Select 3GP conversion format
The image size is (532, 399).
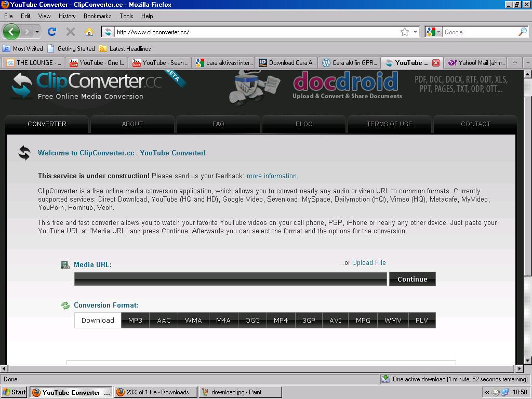point(309,320)
